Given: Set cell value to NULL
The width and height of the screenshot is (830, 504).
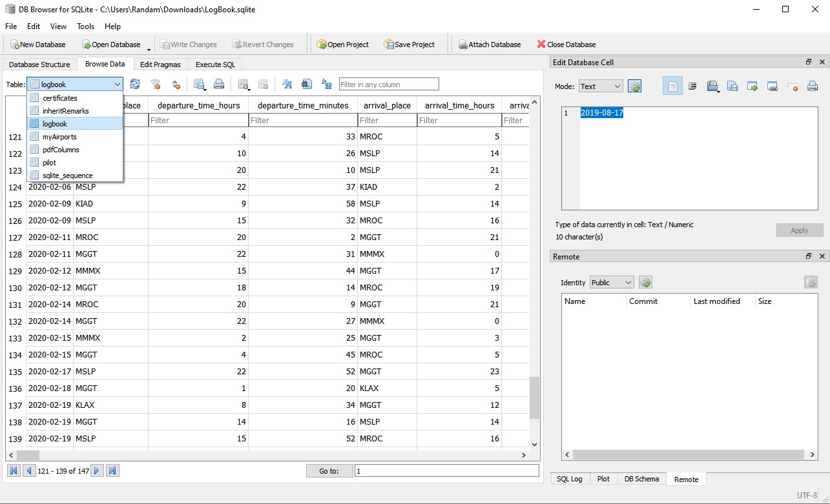Looking at the screenshot, I should pyautogui.click(x=793, y=86).
